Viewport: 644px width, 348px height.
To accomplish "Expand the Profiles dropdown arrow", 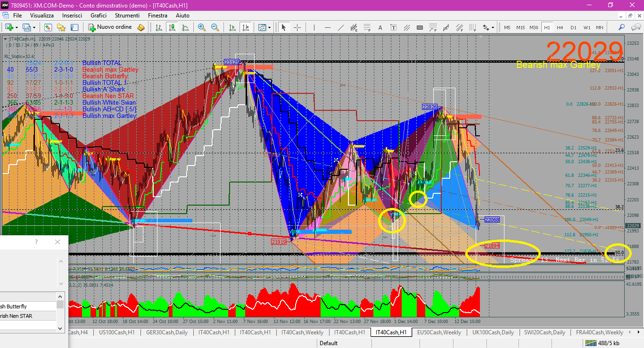I will 34,27.
